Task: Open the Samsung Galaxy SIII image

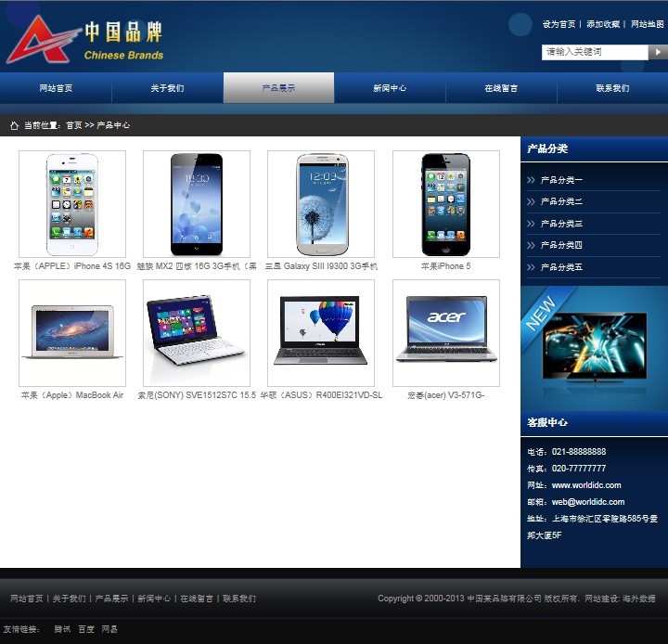Action: tap(321, 204)
